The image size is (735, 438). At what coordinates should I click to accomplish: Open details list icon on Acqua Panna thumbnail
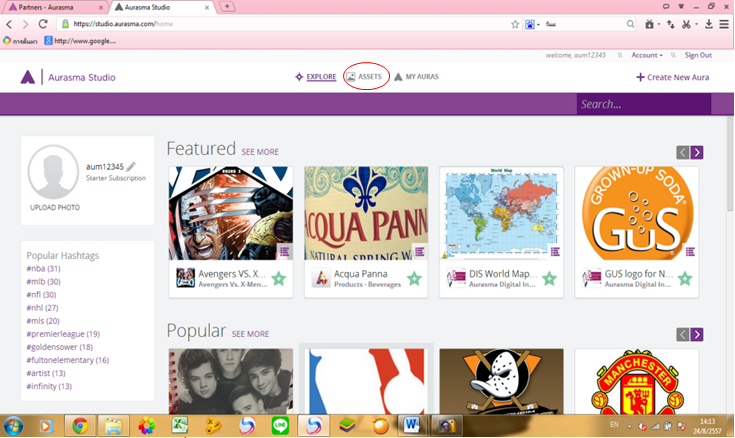(x=420, y=252)
